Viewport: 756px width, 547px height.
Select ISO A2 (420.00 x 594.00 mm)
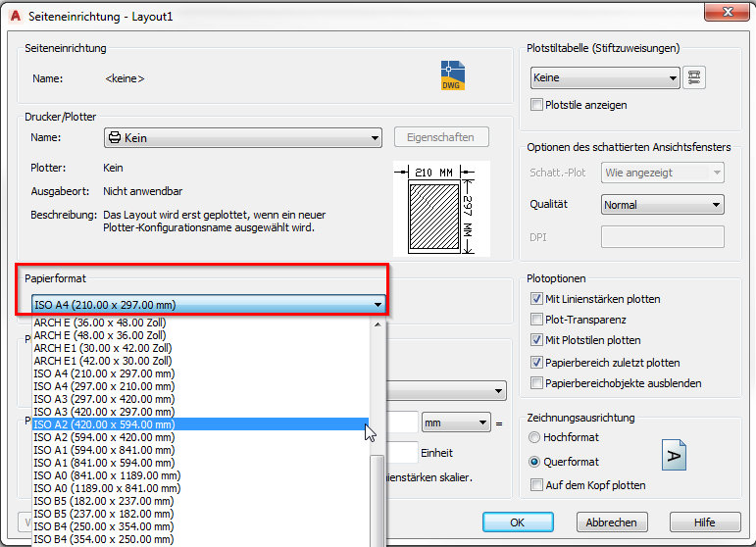point(104,424)
